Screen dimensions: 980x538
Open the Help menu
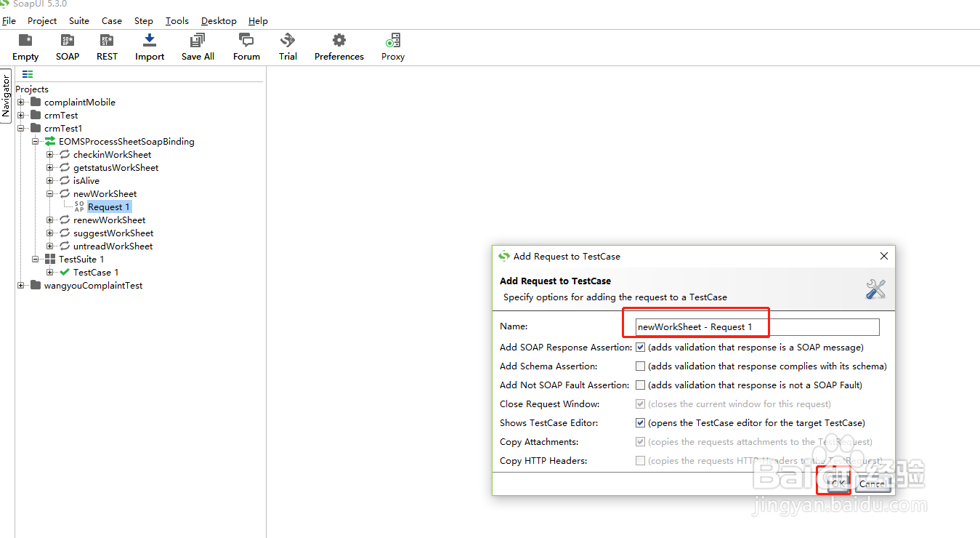pyautogui.click(x=258, y=21)
